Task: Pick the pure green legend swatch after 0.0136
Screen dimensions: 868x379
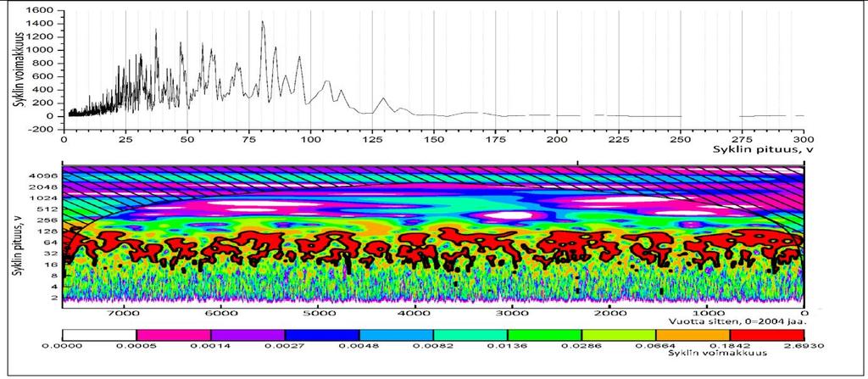Action: [545, 335]
